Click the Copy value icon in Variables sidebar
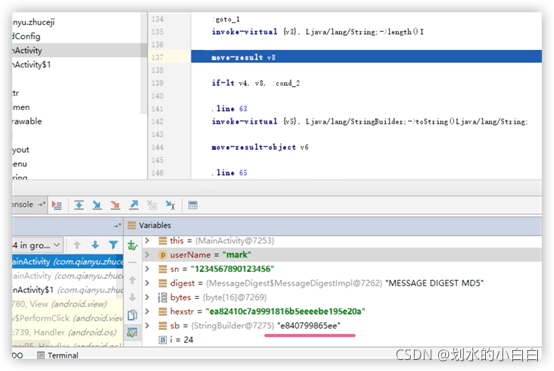This screenshot has height=371, width=554. click(132, 315)
